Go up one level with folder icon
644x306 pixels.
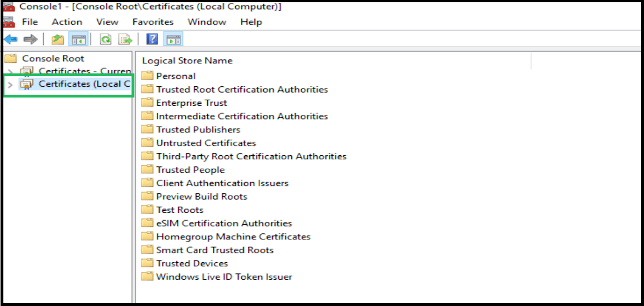click(57, 39)
